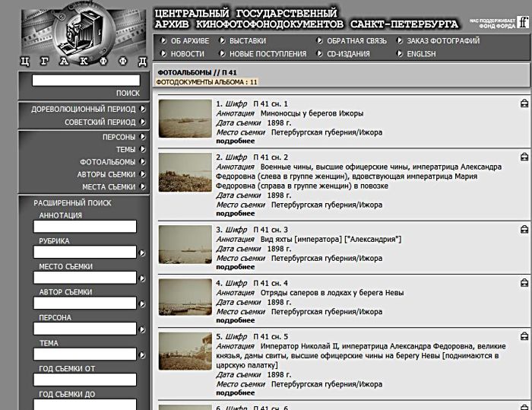Focus the РУБРИКА search field
Image resolution: width=532 pixels, height=410 pixels.
point(85,252)
